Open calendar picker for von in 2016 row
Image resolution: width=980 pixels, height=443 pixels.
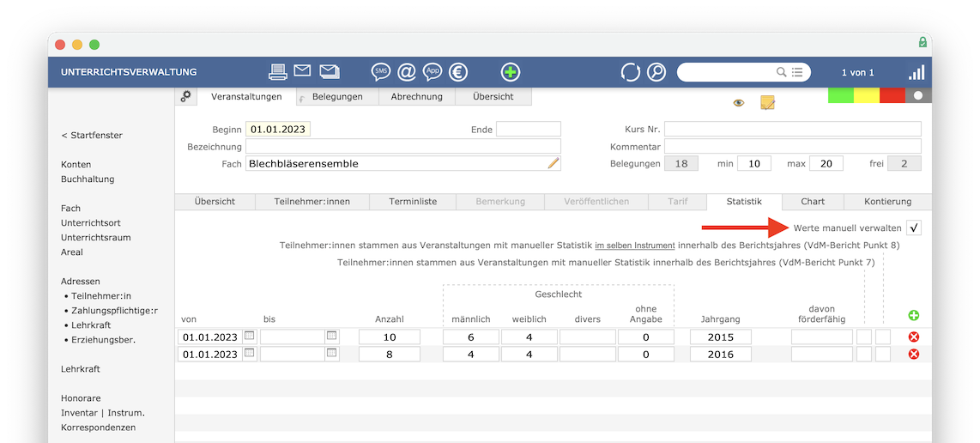tap(250, 353)
